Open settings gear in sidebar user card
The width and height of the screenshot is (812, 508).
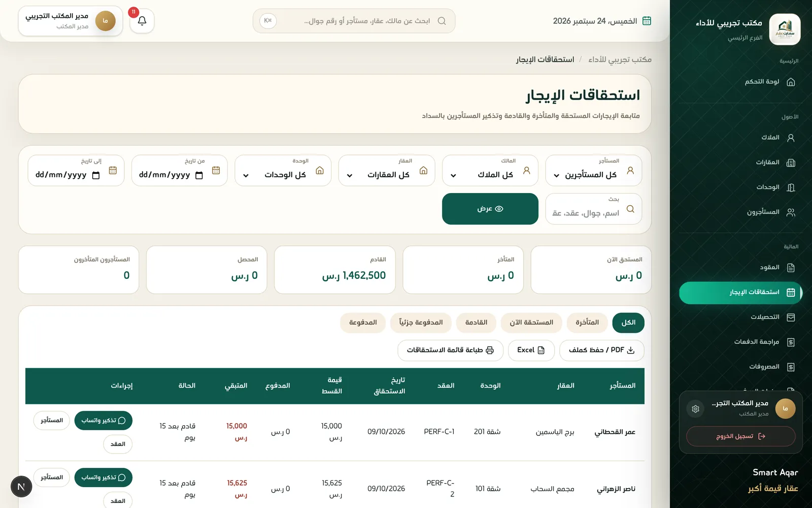695,409
